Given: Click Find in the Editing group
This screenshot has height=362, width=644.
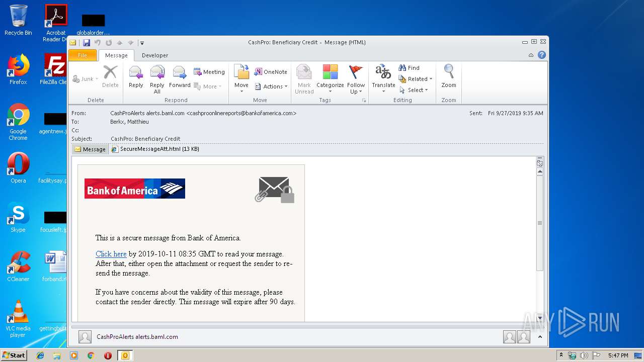Looking at the screenshot, I should pyautogui.click(x=409, y=68).
